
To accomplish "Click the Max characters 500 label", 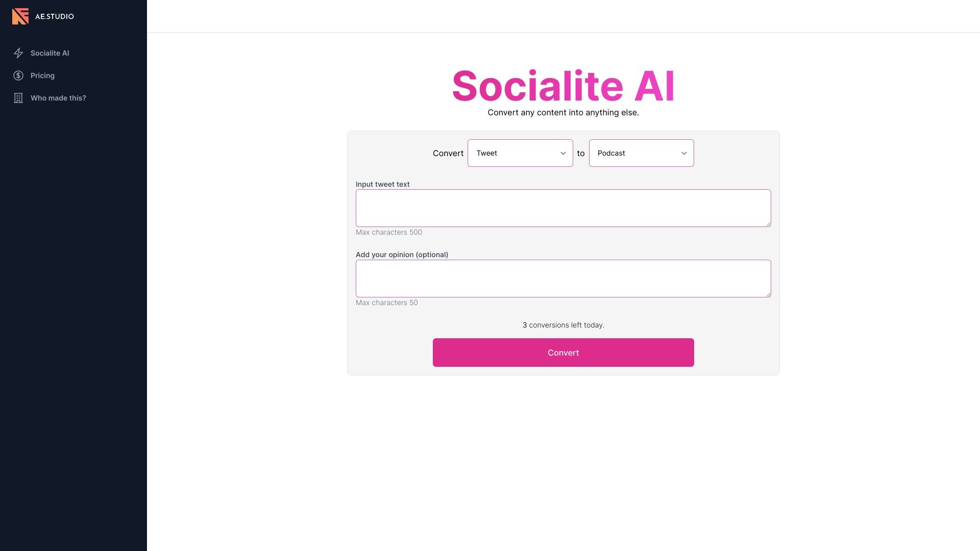I will click(389, 232).
